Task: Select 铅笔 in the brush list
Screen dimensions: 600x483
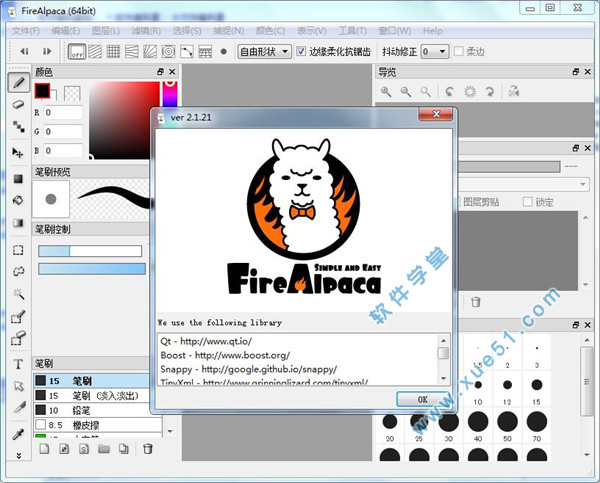Action: pyautogui.click(x=98, y=410)
